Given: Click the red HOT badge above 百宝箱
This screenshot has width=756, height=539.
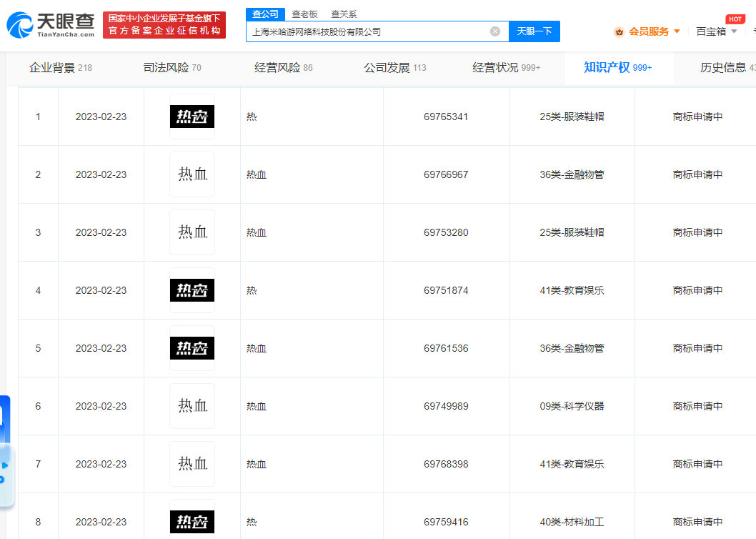Looking at the screenshot, I should click(x=735, y=19).
